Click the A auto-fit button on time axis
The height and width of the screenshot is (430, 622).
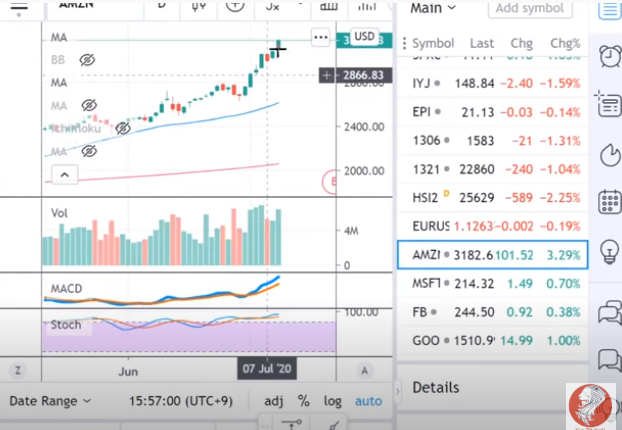pos(364,370)
